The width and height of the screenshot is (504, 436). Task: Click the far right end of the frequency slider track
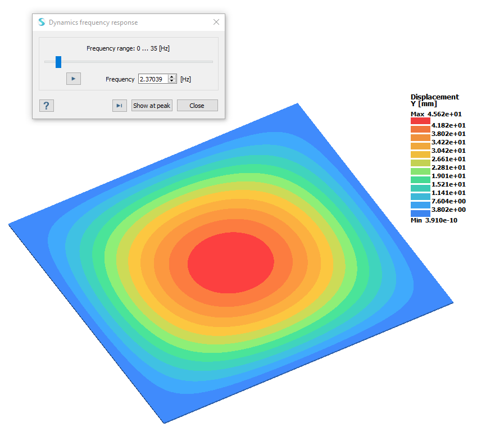211,62
